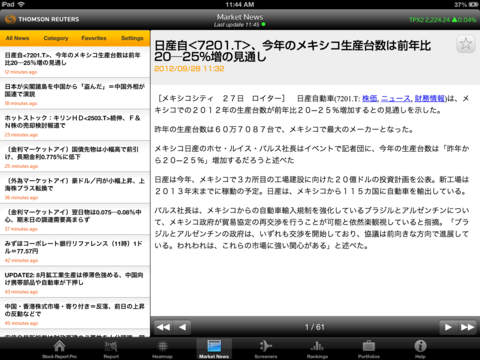Select the All News tab
The width and height of the screenshot is (480, 360).
pos(17,38)
